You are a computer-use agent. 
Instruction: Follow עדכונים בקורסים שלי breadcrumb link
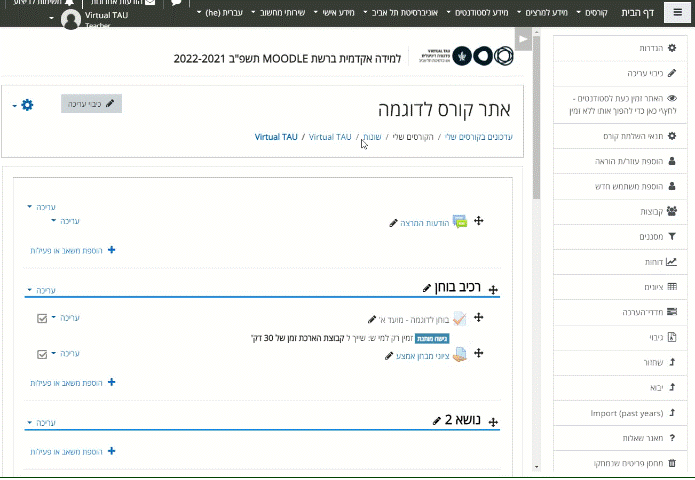[479, 137]
